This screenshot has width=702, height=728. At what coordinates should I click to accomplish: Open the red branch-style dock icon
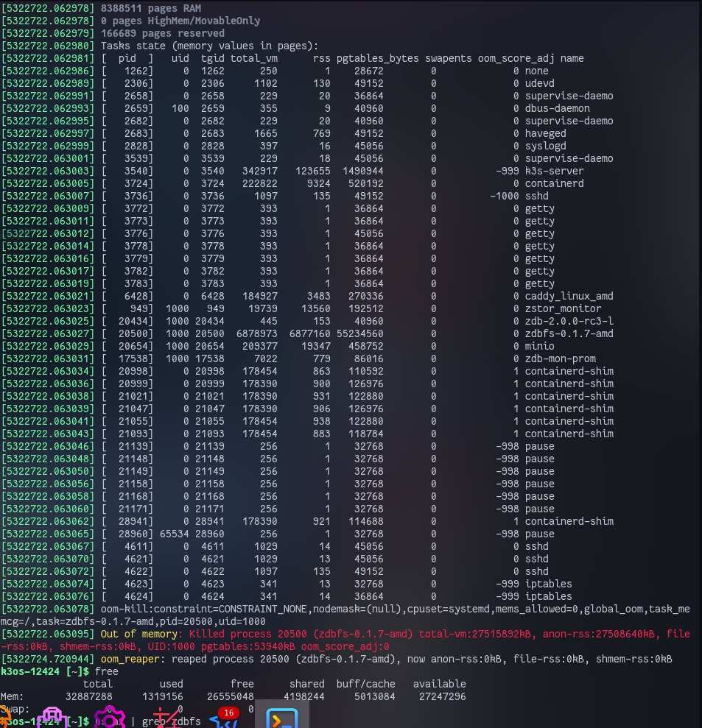(166, 718)
